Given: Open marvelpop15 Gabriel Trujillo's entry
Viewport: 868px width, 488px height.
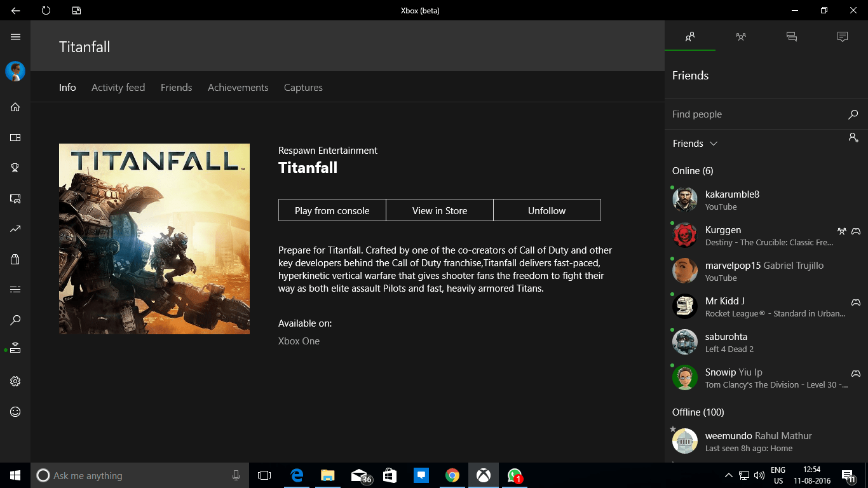Looking at the screenshot, I should (x=766, y=271).
